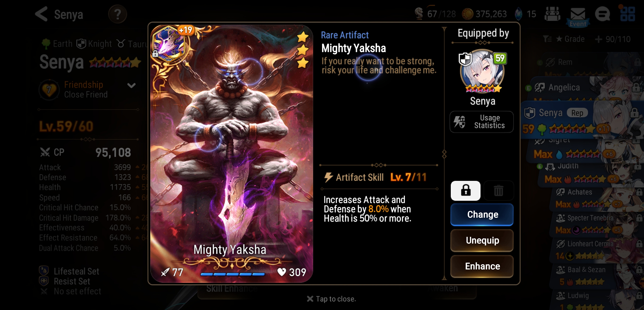Viewport: 644px width, 310px height.
Task: Expand hero inventory with plus 90/110
Action: 613,39
